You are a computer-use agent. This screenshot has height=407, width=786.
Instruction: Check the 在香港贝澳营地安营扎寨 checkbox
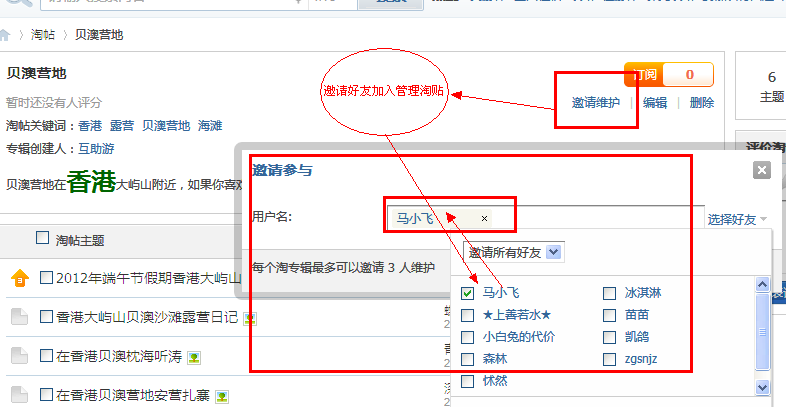46,394
